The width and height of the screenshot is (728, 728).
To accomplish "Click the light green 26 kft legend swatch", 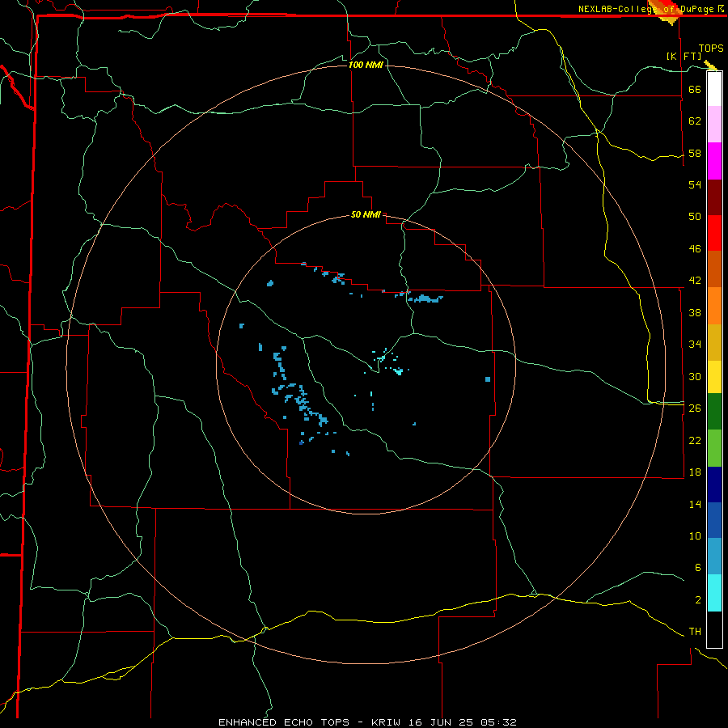I will pyautogui.click(x=714, y=448).
